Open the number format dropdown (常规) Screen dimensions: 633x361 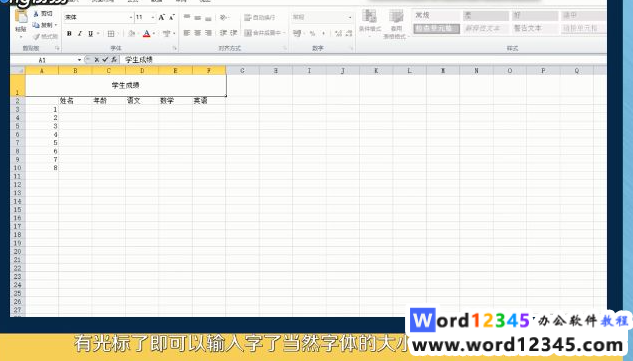pos(350,17)
